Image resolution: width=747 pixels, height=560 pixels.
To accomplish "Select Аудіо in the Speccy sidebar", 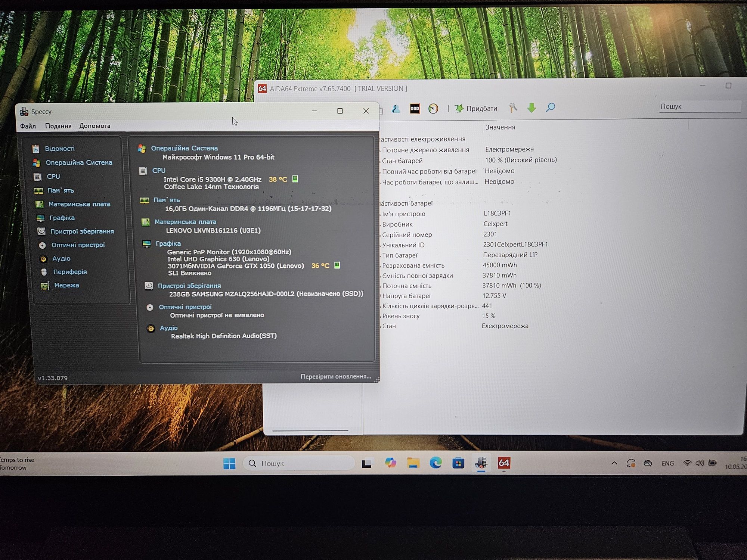I will [x=62, y=258].
